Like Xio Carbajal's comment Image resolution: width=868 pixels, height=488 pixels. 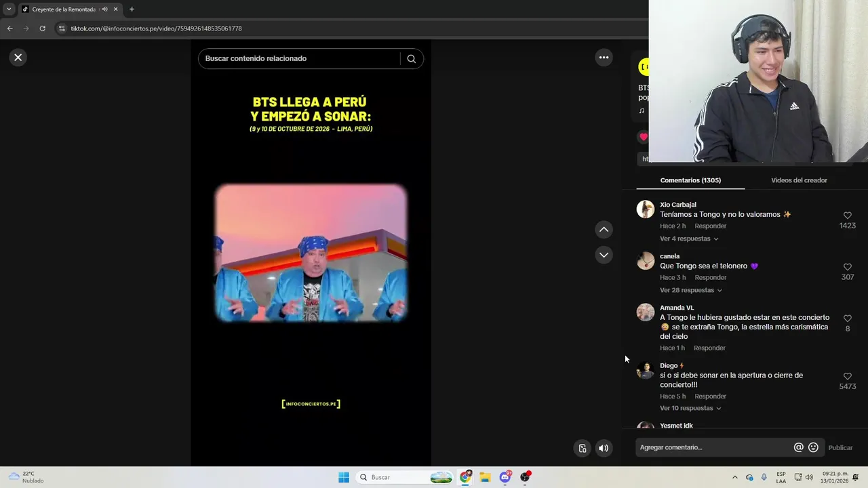(847, 216)
